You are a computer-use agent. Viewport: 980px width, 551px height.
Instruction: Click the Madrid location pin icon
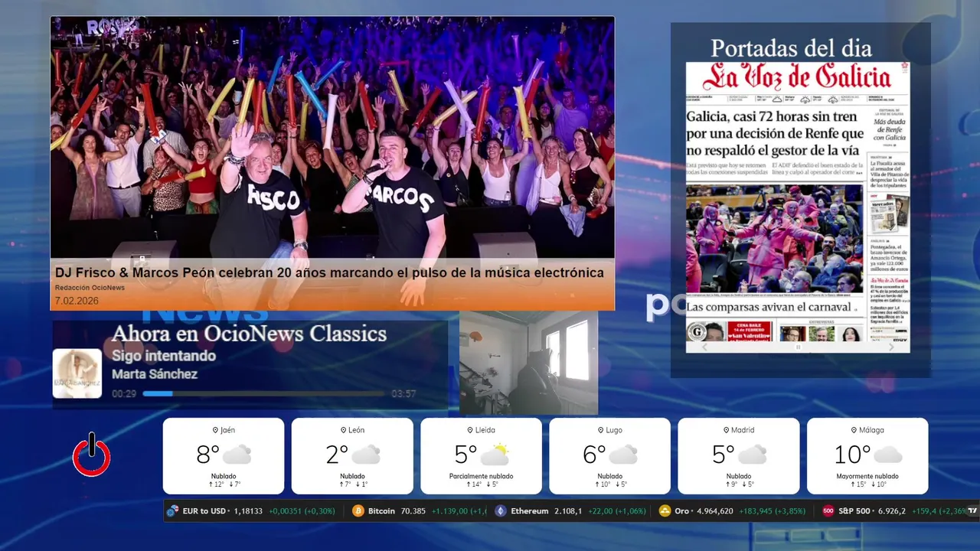[x=725, y=430]
